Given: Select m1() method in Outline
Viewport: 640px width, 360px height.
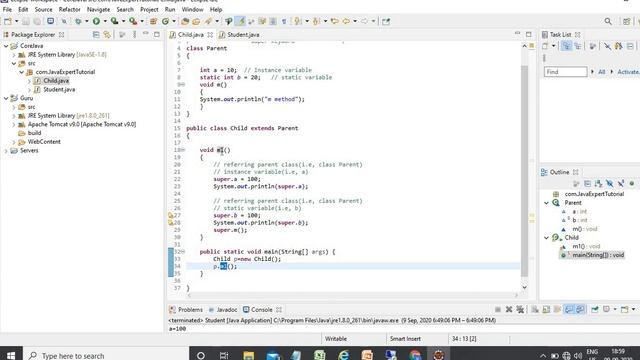Looking at the screenshot, I should (586, 247).
